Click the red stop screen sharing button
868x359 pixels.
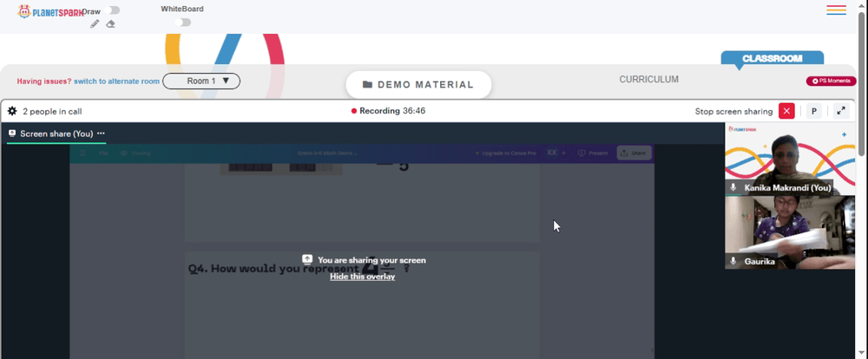coord(786,111)
